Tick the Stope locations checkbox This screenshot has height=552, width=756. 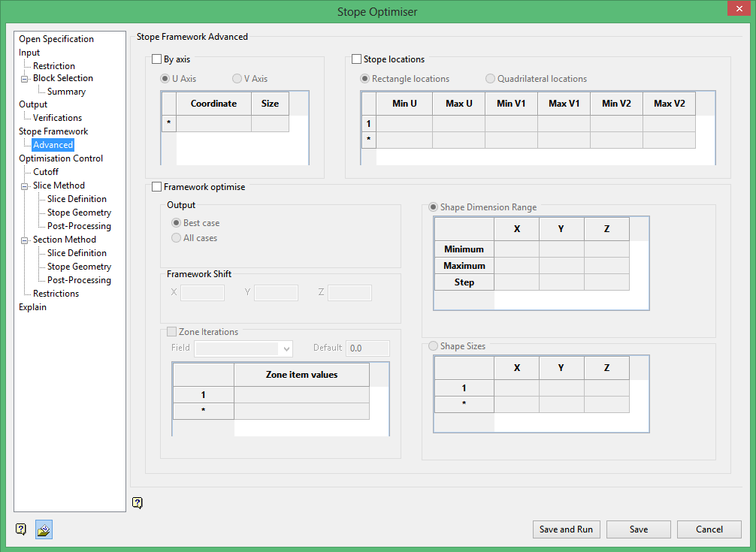[x=357, y=59]
